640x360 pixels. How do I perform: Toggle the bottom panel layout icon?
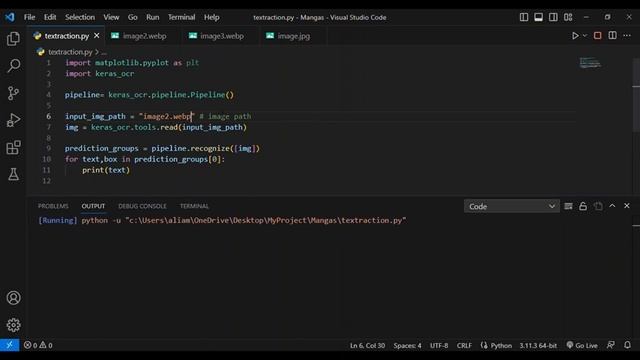coord(538,17)
